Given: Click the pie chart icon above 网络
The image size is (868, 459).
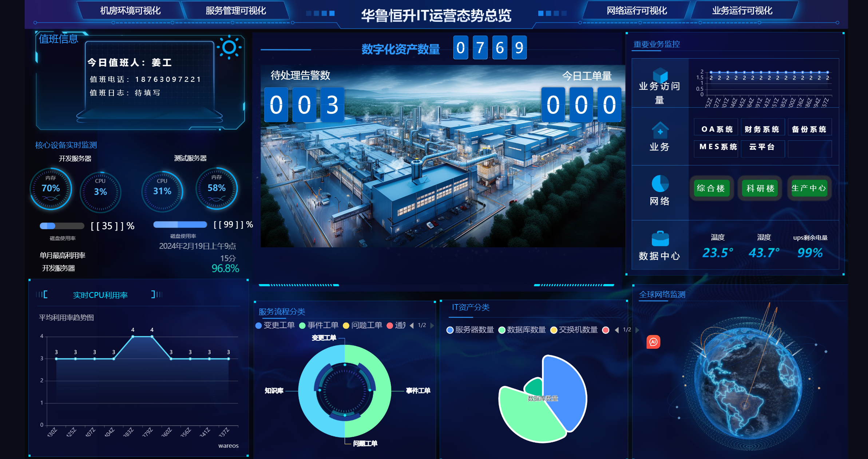Looking at the screenshot, I should click(660, 183).
